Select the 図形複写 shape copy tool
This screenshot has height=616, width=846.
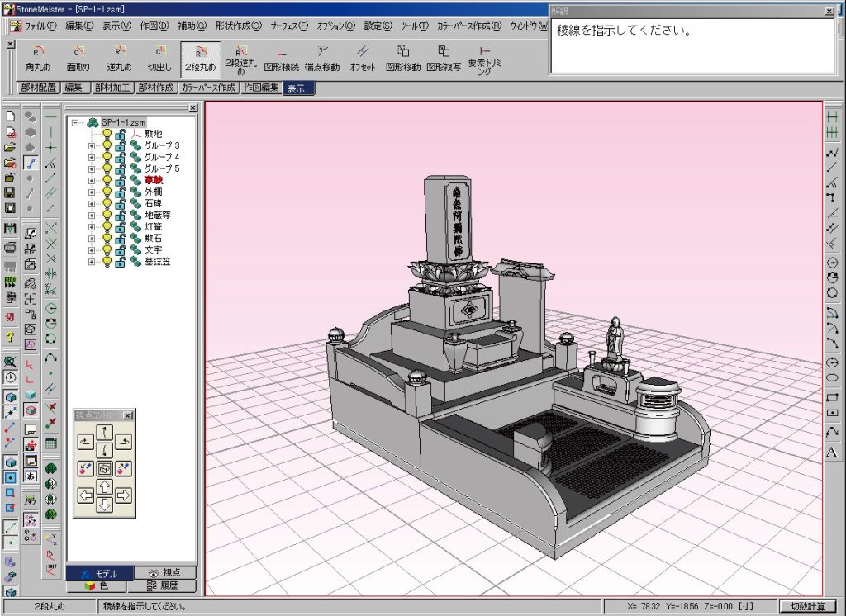(444, 59)
